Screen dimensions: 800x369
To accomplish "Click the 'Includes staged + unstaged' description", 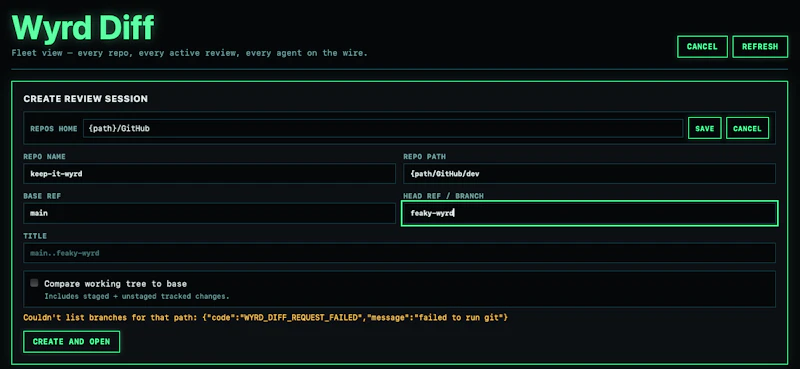I will (137, 296).
